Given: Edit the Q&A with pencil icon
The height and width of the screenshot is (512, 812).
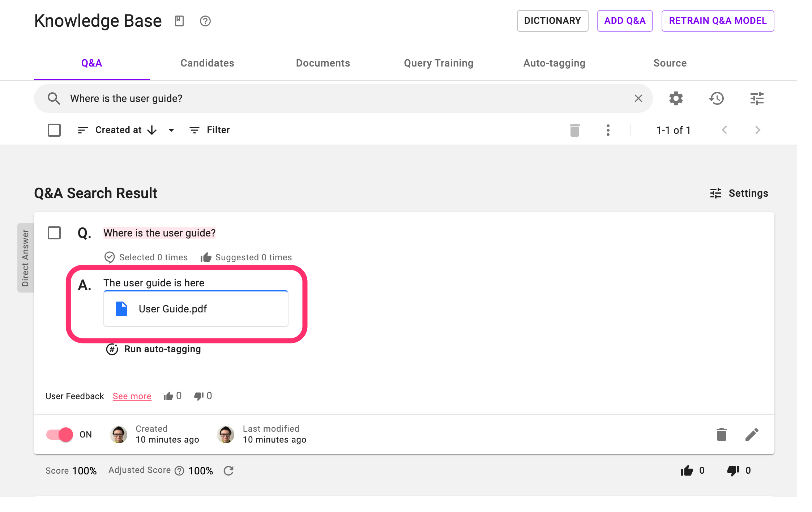Looking at the screenshot, I should (x=752, y=435).
